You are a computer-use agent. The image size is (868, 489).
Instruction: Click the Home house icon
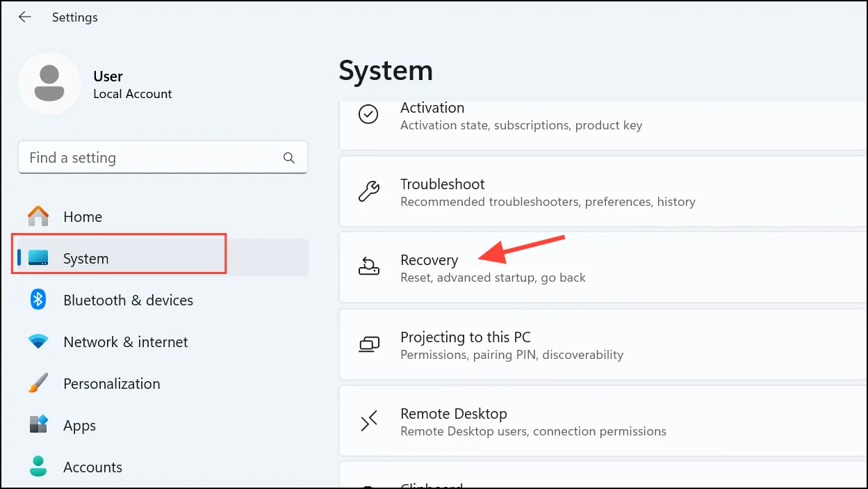click(38, 216)
